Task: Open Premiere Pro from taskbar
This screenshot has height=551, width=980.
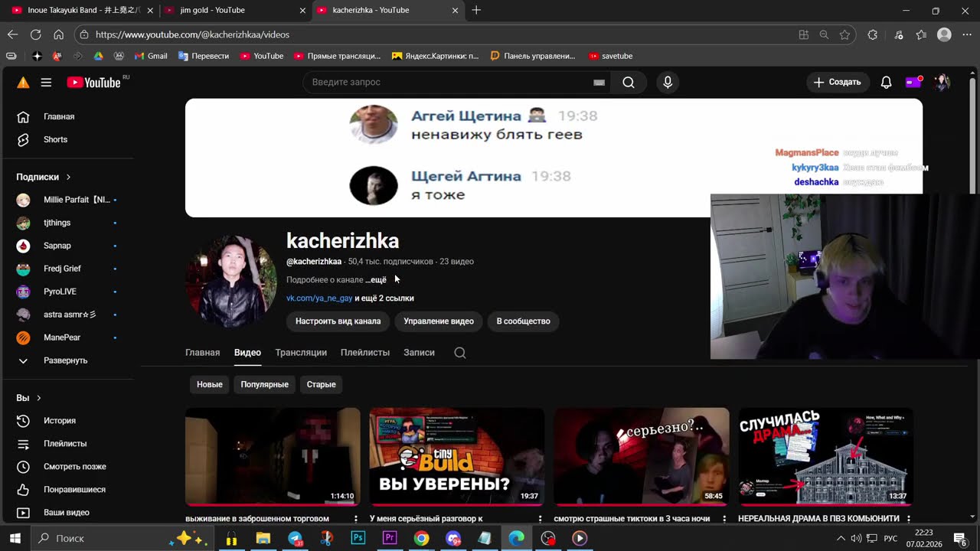Action: tap(390, 538)
